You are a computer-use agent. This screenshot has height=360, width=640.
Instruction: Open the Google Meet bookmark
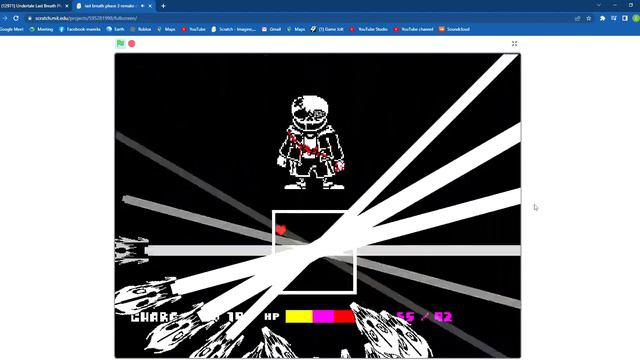[x=11, y=29]
